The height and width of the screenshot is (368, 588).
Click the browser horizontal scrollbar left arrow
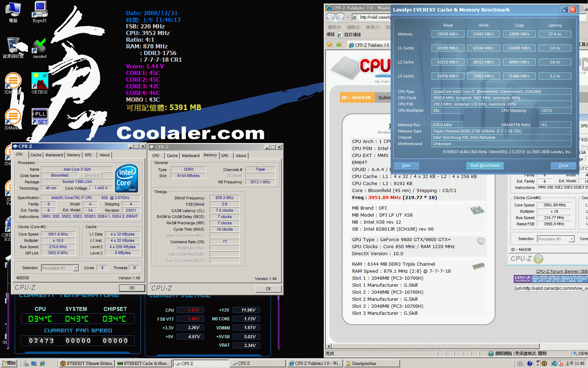pos(329,346)
